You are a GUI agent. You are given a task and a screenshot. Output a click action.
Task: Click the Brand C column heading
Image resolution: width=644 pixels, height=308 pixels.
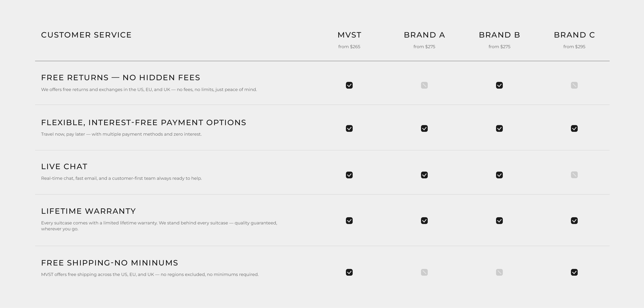(x=574, y=35)
